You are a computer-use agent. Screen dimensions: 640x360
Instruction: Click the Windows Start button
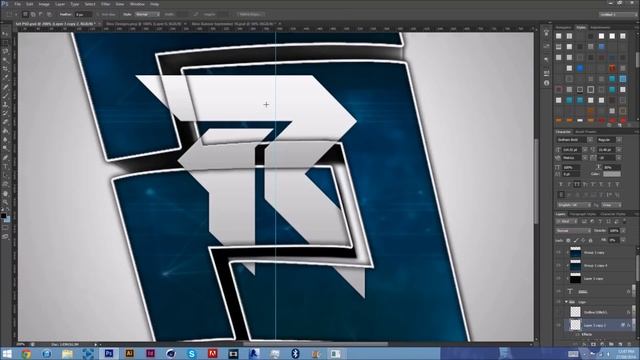[7, 353]
